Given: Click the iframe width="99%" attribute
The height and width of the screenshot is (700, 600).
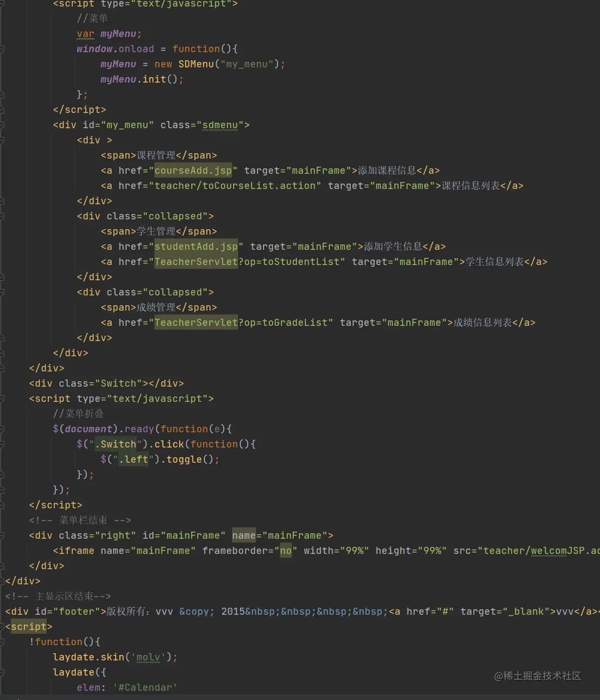Looking at the screenshot, I should (x=336, y=551).
